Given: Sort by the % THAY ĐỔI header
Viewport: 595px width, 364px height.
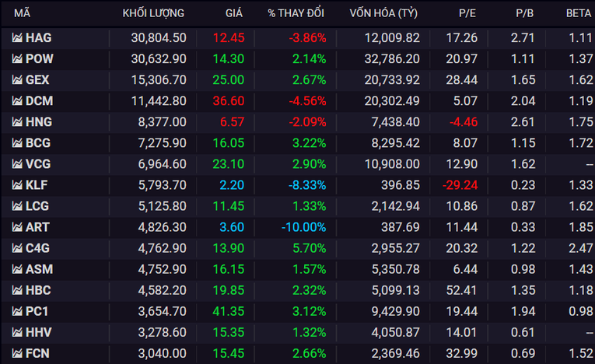Looking at the screenshot, I should [x=296, y=13].
